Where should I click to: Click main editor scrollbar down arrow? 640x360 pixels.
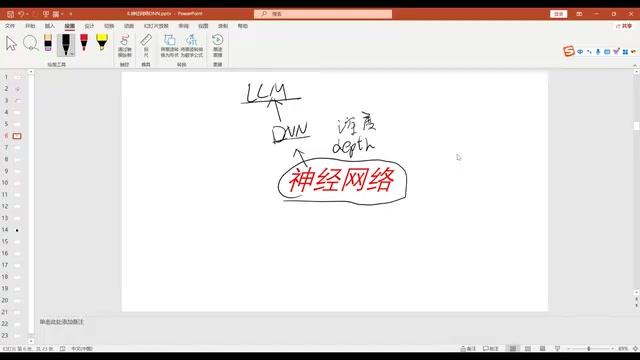click(x=636, y=293)
